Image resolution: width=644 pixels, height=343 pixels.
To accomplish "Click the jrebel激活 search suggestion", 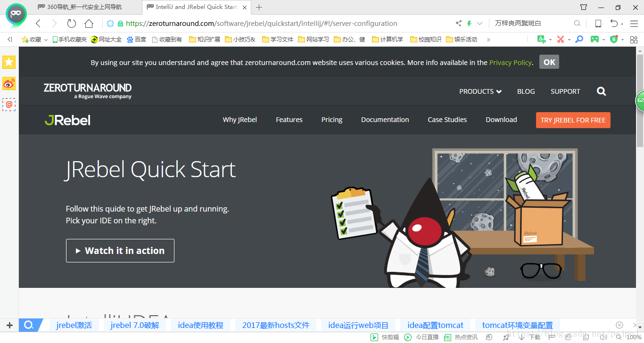I will [x=74, y=325].
